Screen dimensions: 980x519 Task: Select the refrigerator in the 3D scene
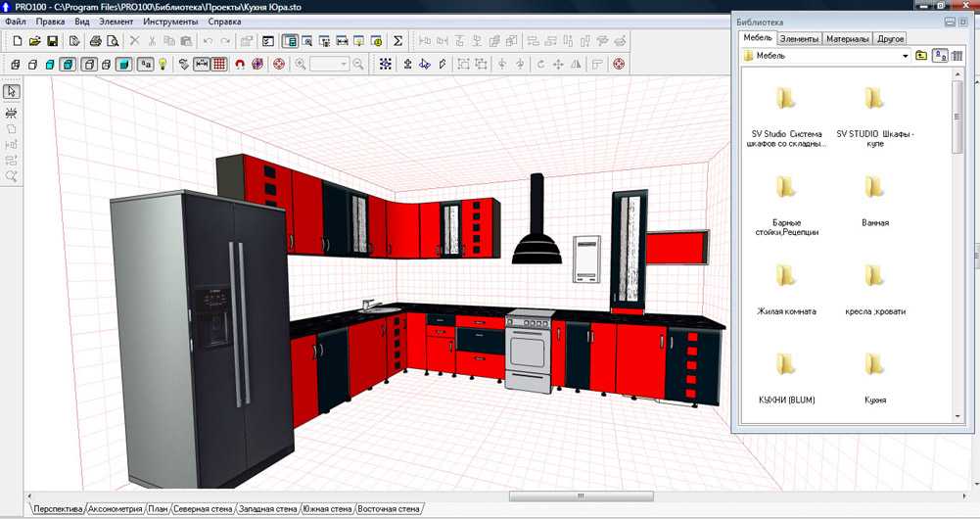pyautogui.click(x=202, y=338)
